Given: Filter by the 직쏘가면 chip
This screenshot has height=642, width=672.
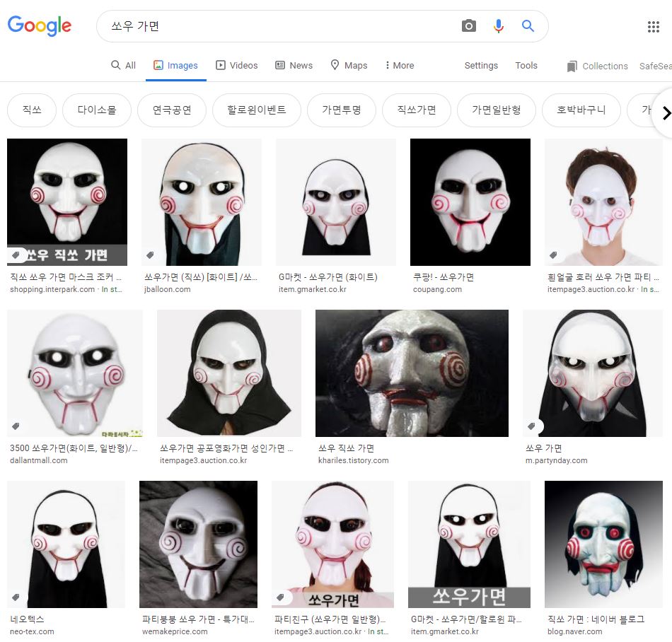Looking at the screenshot, I should (x=417, y=110).
